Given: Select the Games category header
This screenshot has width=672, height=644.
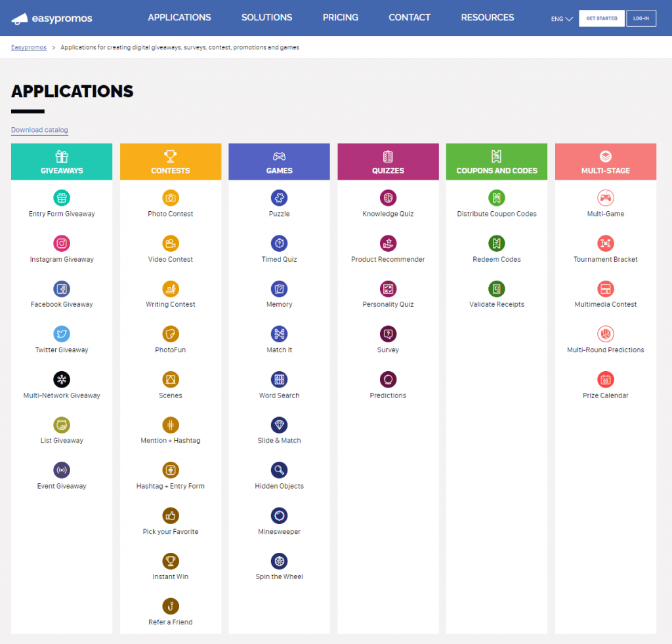Looking at the screenshot, I should click(x=280, y=161).
